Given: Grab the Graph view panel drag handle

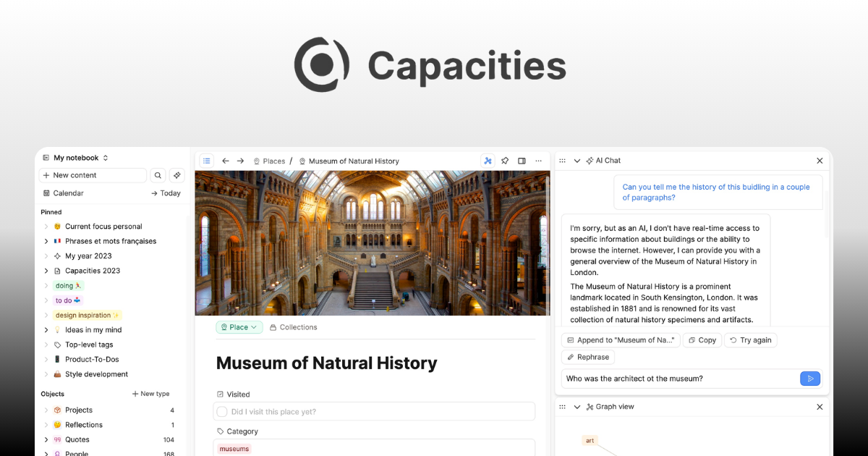Looking at the screenshot, I should 563,407.
